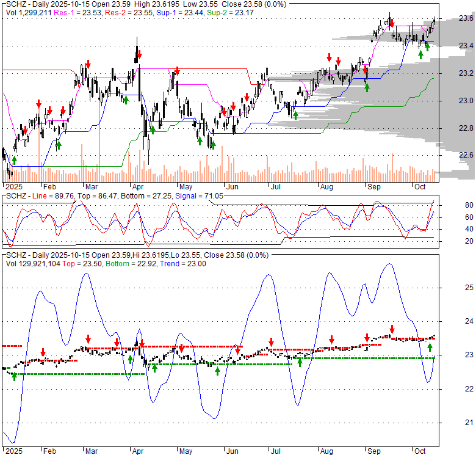476x455 pixels.
Task: Click the oscillator Top = 86.47 label
Action: click(x=97, y=196)
